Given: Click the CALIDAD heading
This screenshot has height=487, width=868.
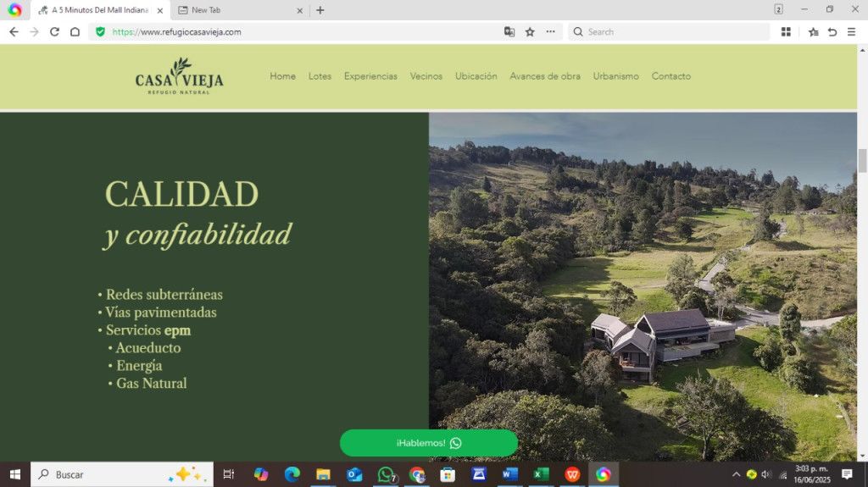Looking at the screenshot, I should point(182,194).
